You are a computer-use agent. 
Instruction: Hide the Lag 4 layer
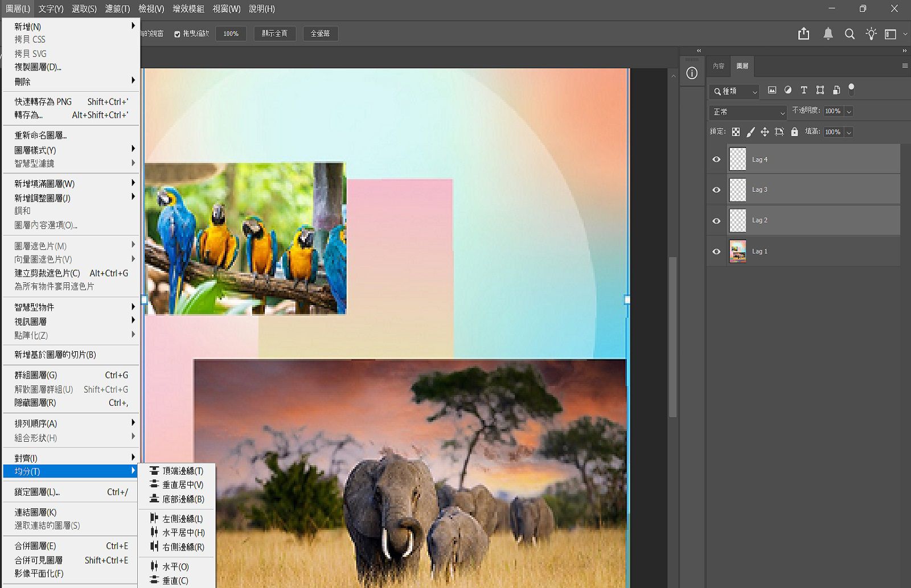coord(716,159)
